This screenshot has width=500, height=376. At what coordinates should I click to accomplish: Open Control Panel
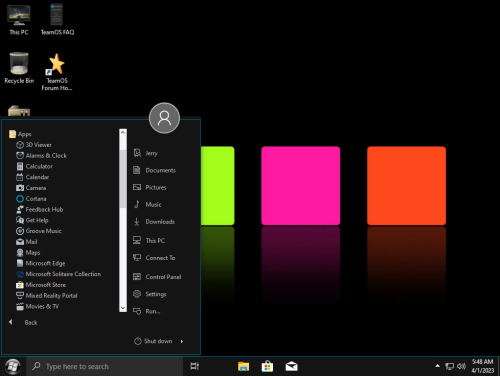click(157, 277)
